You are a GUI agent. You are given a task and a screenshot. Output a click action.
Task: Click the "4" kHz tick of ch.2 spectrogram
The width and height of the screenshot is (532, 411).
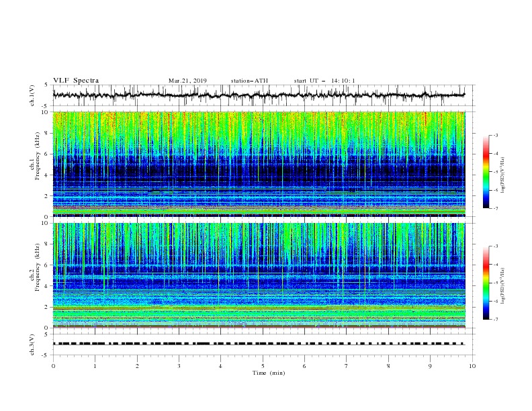[48, 286]
